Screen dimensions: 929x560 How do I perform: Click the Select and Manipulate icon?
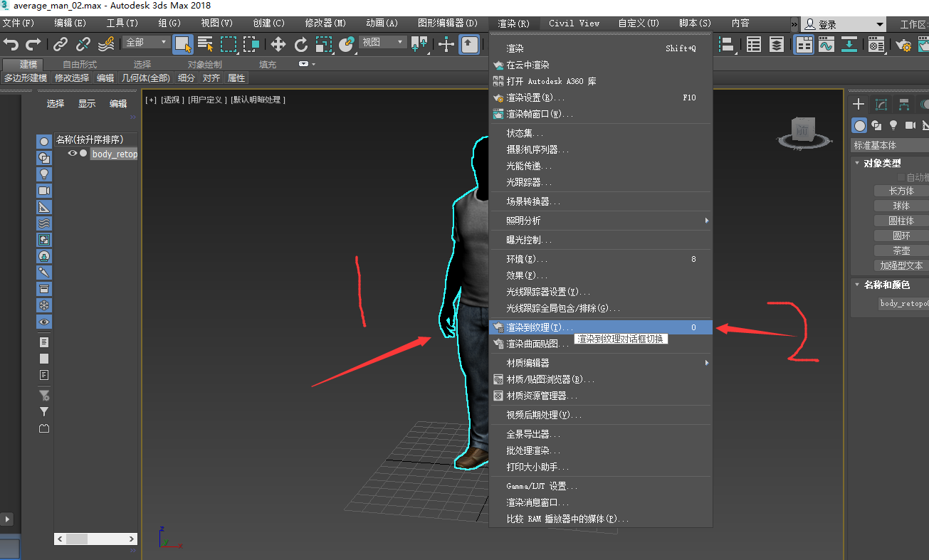[446, 44]
